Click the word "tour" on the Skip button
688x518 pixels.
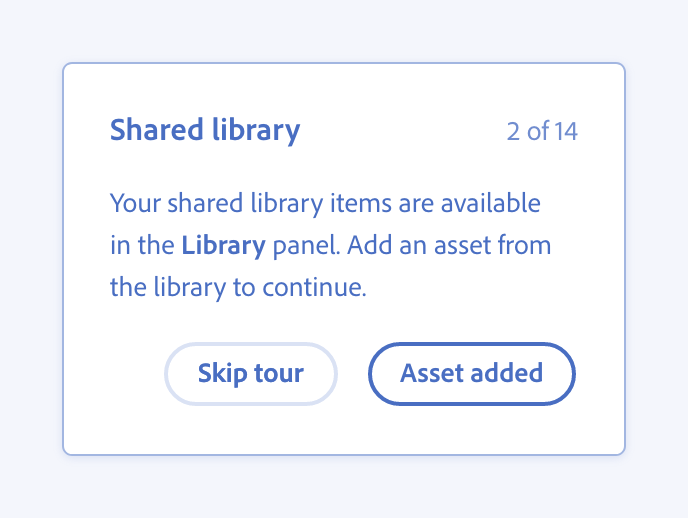click(x=279, y=374)
